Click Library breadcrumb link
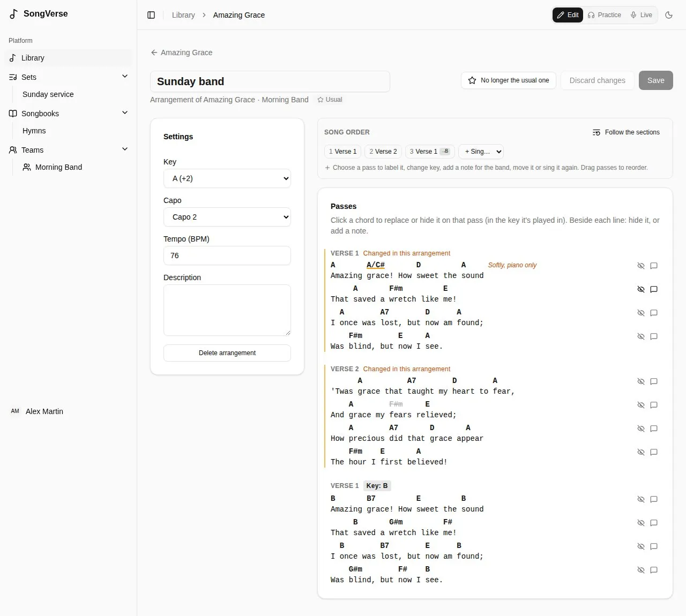Viewport: 686px width, 616px height. click(183, 15)
